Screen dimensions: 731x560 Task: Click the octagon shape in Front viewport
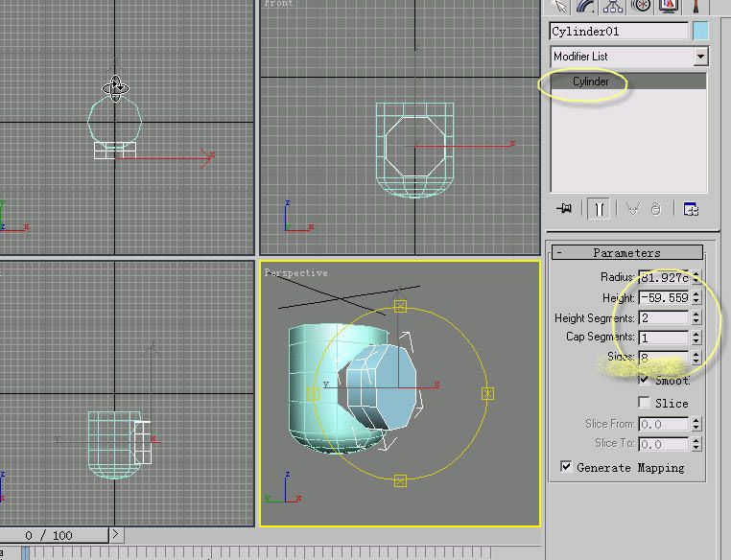(x=415, y=147)
